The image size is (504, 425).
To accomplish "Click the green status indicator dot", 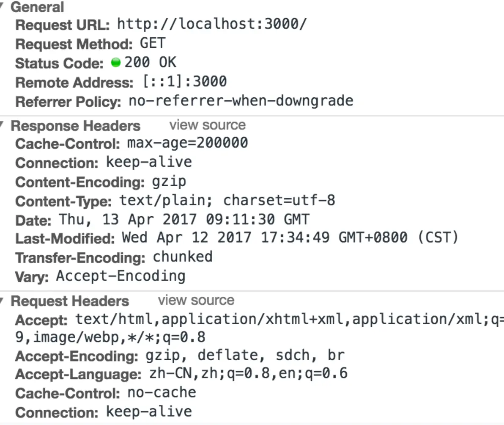I will 116,63.
